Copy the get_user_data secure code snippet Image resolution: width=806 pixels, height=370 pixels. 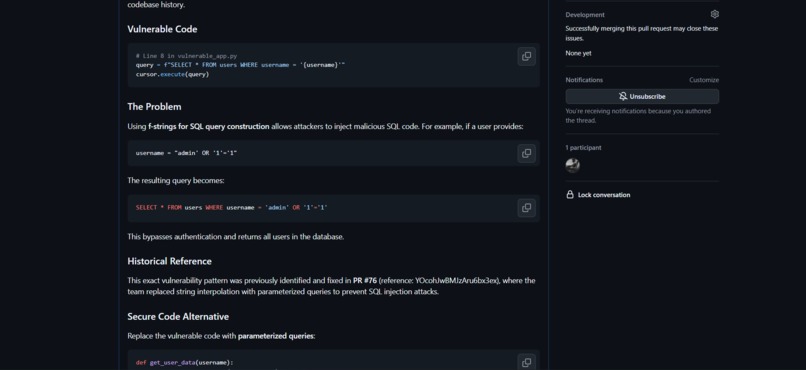click(x=526, y=362)
